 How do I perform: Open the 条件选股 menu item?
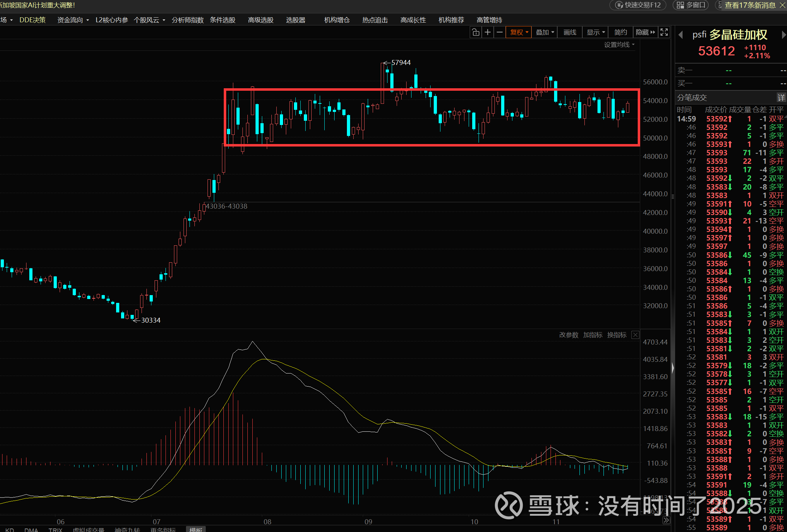click(223, 20)
